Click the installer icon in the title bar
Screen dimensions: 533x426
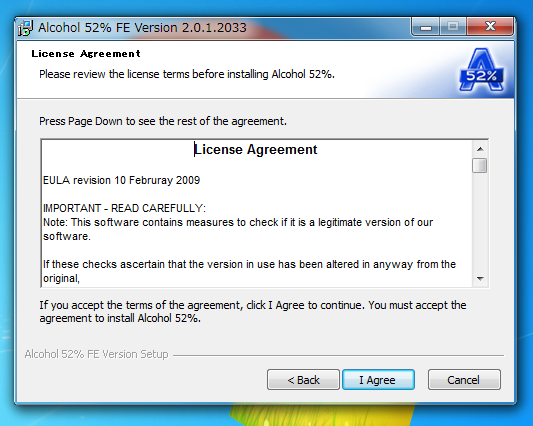(x=25, y=28)
